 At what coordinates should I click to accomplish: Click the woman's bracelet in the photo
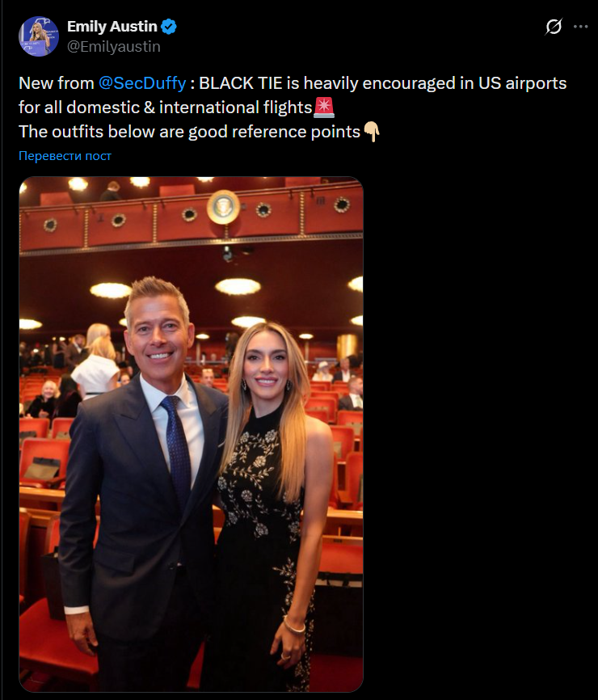point(294,625)
